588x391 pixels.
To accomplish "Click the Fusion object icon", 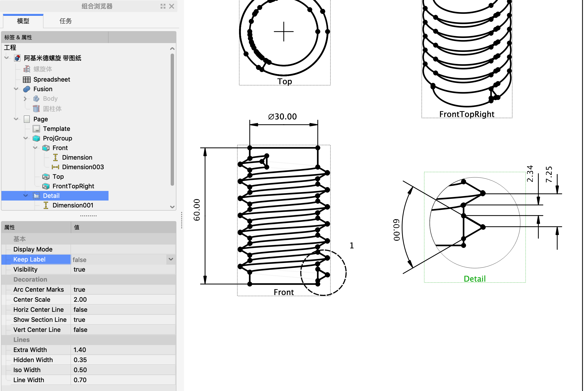I will click(x=27, y=89).
